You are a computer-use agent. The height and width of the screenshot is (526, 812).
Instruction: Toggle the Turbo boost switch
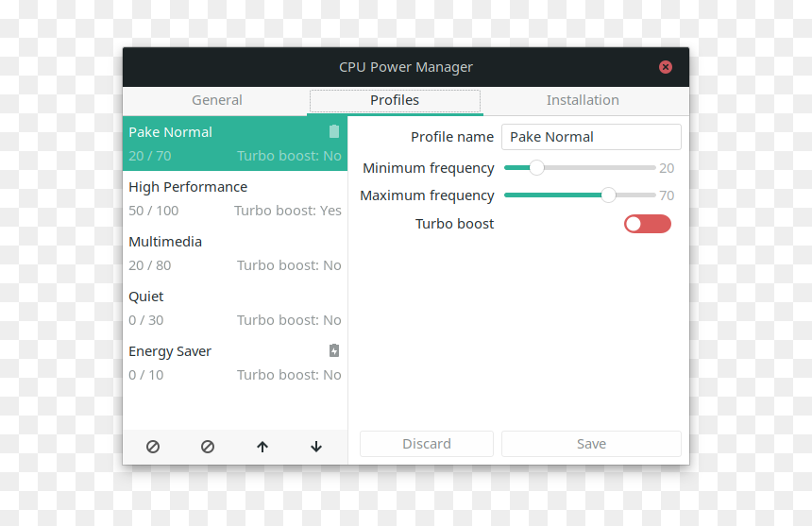[648, 224]
